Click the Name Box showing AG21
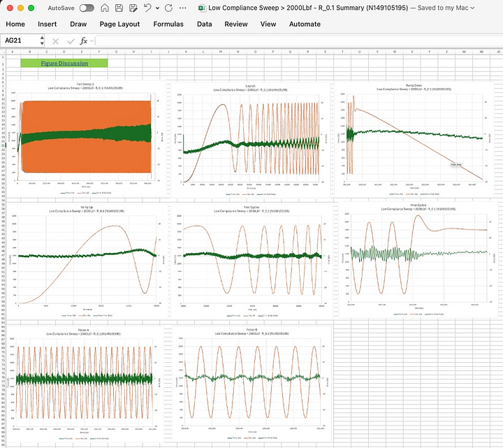This screenshot has height=448, width=503. (20, 41)
